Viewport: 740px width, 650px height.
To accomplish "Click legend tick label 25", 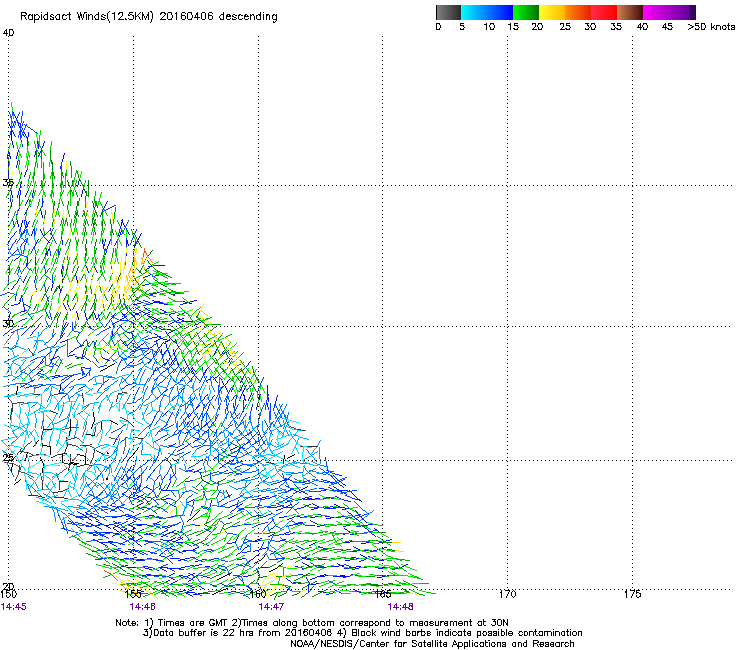I will click(x=565, y=27).
